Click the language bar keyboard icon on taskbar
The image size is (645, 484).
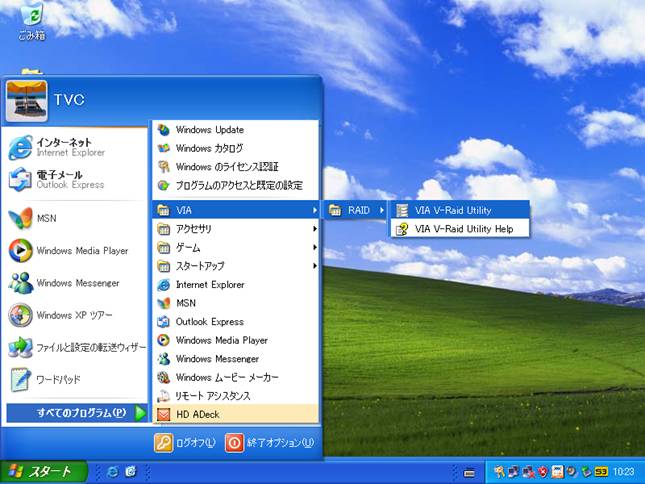(x=469, y=473)
